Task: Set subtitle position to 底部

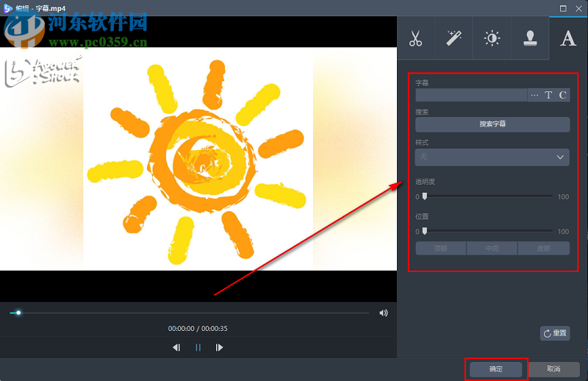Action: [x=544, y=248]
